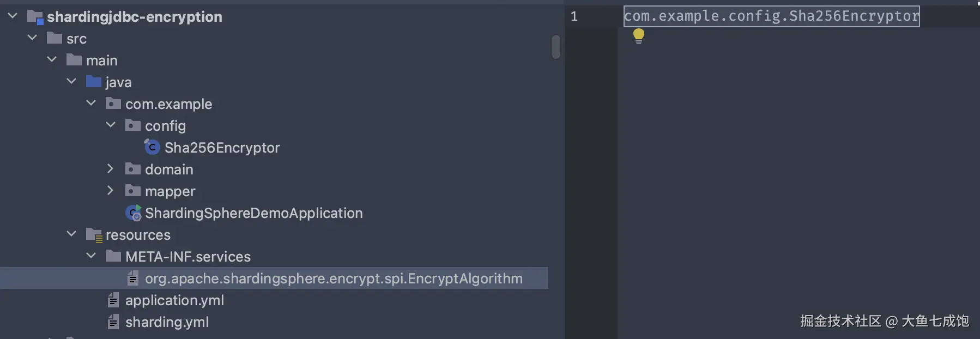
Task: Collapse the META-INF.services folder
Action: (x=91, y=256)
